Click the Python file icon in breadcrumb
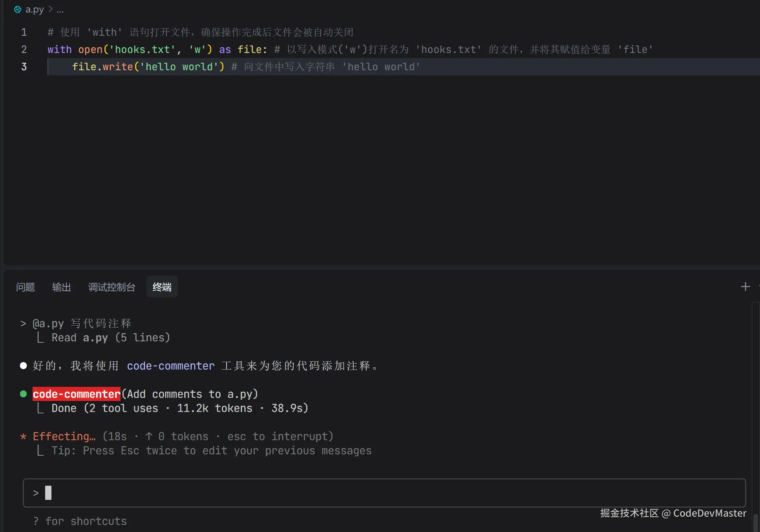760x532 pixels. click(18, 9)
